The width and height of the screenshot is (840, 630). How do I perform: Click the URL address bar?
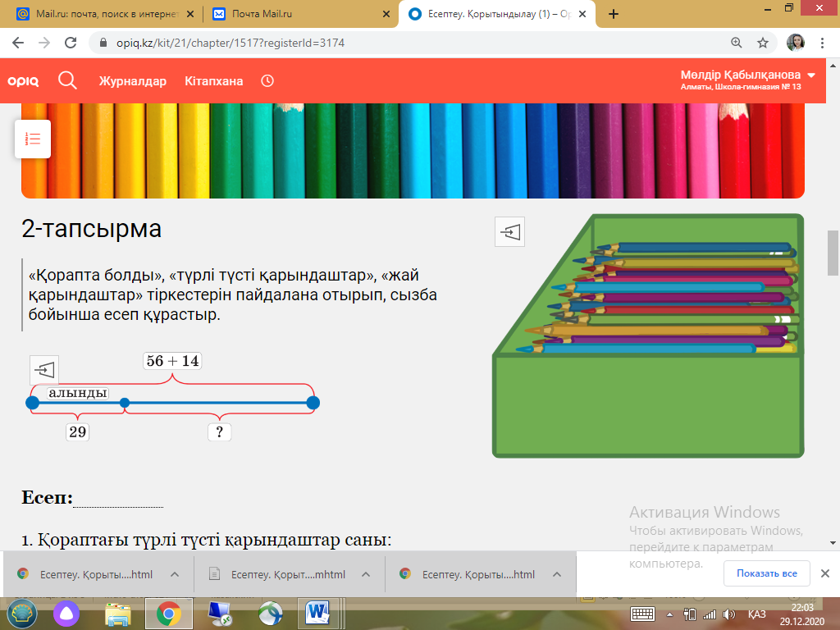tap(407, 43)
